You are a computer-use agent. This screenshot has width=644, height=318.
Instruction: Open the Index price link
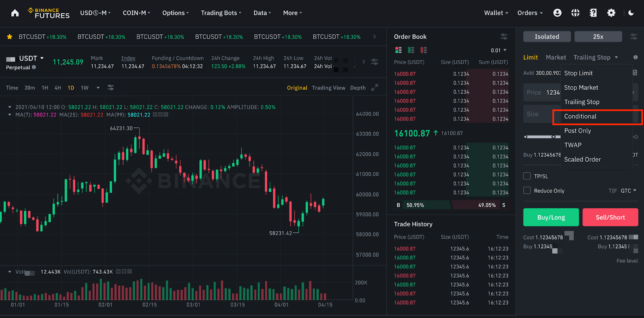pos(128,58)
